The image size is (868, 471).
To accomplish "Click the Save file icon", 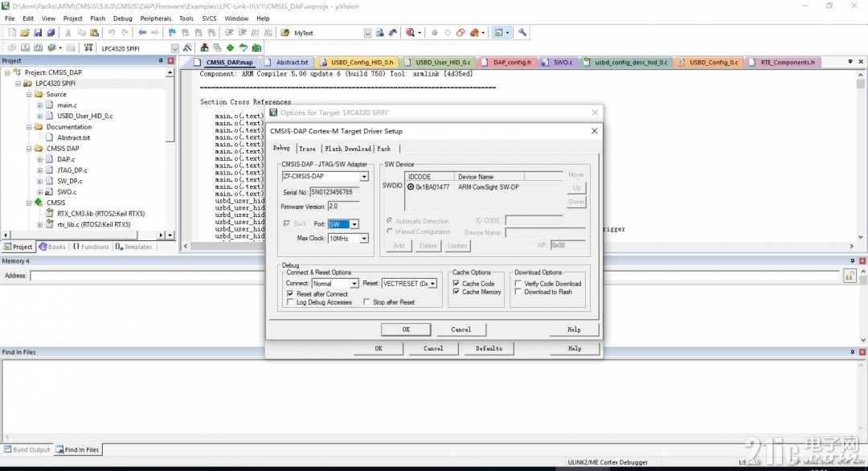I will (x=38, y=33).
